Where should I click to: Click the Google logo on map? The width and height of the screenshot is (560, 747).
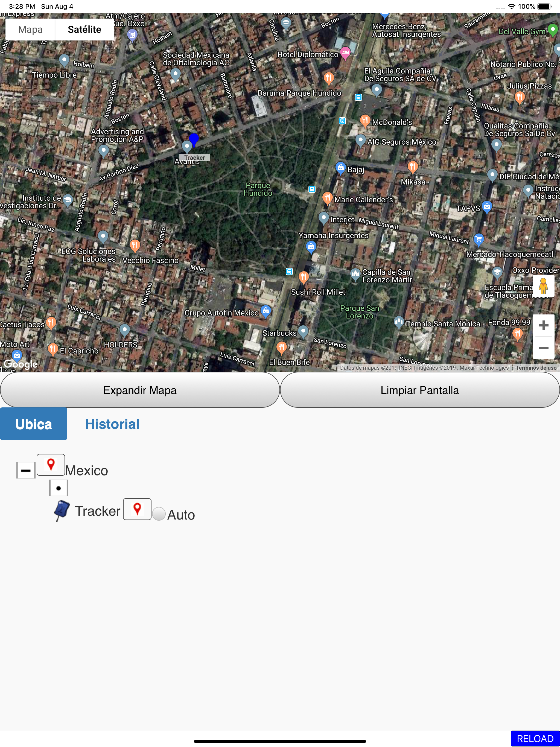click(x=21, y=364)
